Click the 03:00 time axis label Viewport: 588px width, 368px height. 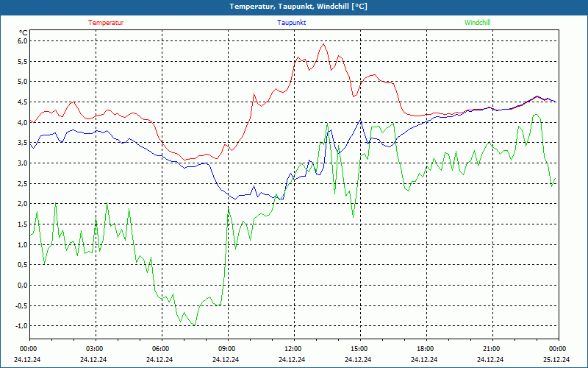pos(94,349)
